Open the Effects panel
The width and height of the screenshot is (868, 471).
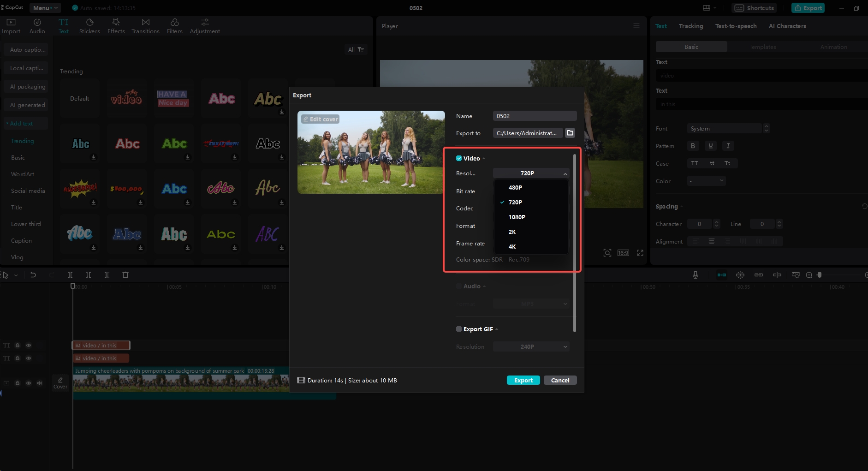(x=116, y=26)
